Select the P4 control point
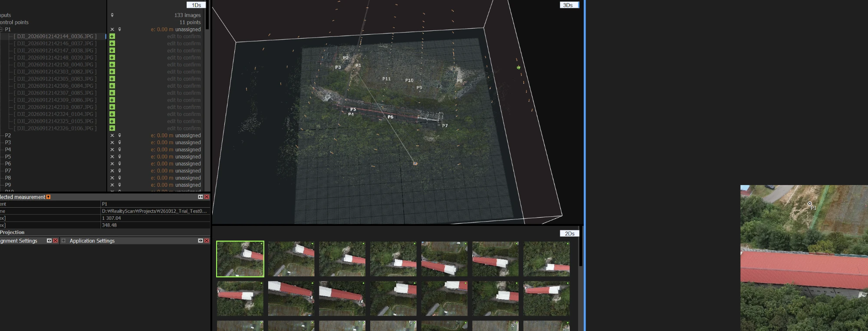This screenshot has width=868, height=331. click(8, 149)
